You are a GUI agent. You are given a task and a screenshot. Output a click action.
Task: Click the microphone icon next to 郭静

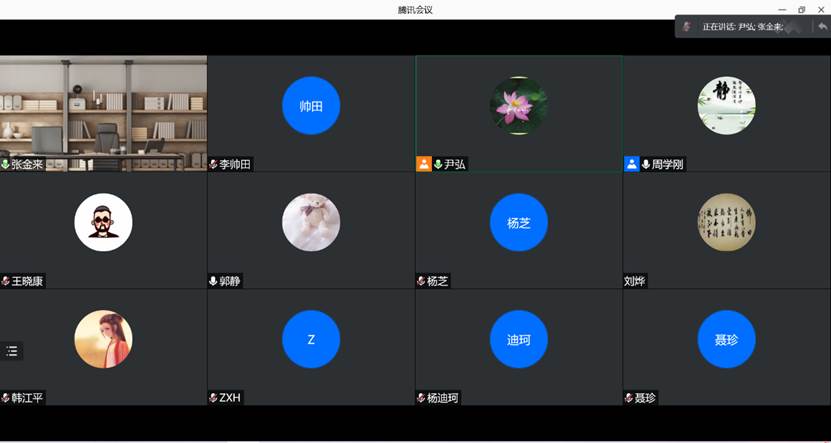click(213, 281)
